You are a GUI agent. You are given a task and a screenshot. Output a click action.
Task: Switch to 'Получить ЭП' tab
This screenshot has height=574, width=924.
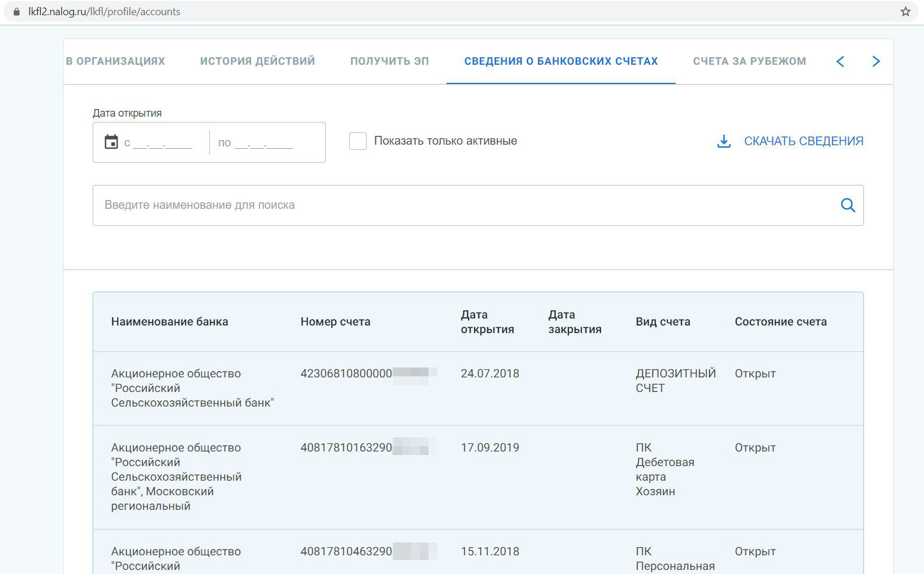click(x=389, y=61)
